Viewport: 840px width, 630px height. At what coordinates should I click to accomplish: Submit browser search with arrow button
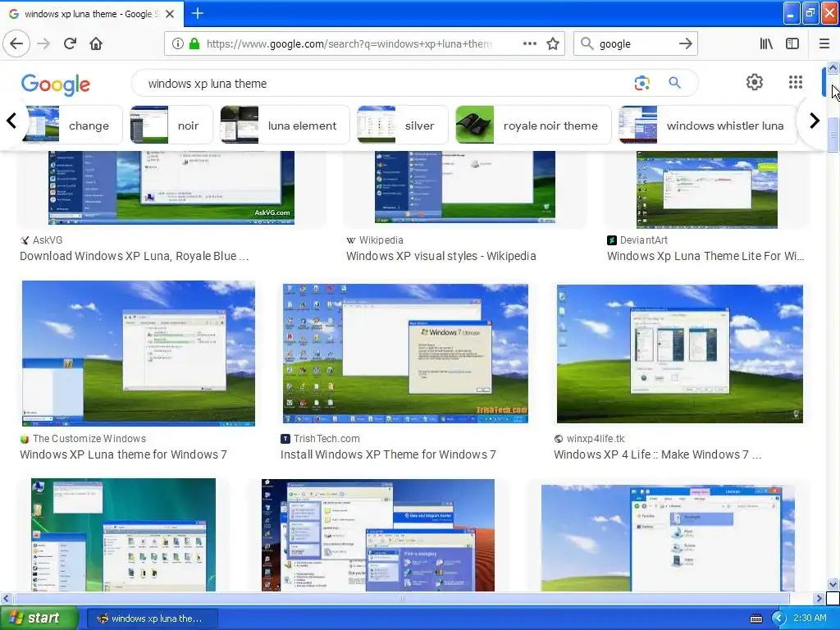(x=685, y=43)
